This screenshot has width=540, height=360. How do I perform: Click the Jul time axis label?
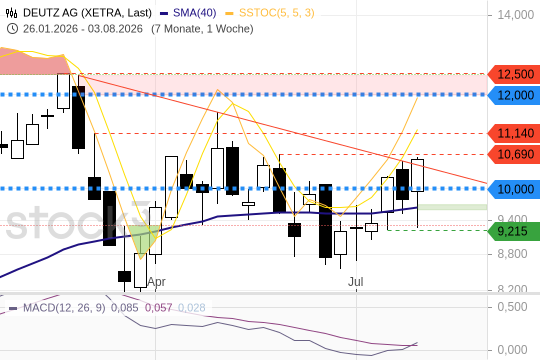(x=355, y=282)
